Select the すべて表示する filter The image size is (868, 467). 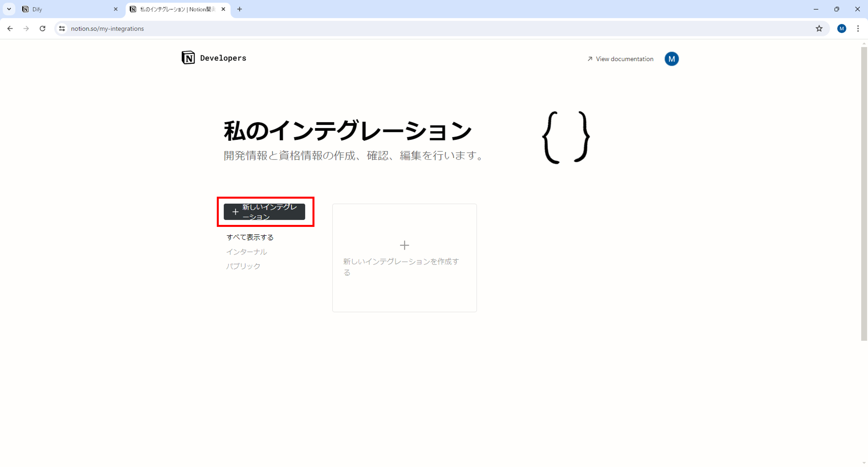(x=250, y=237)
